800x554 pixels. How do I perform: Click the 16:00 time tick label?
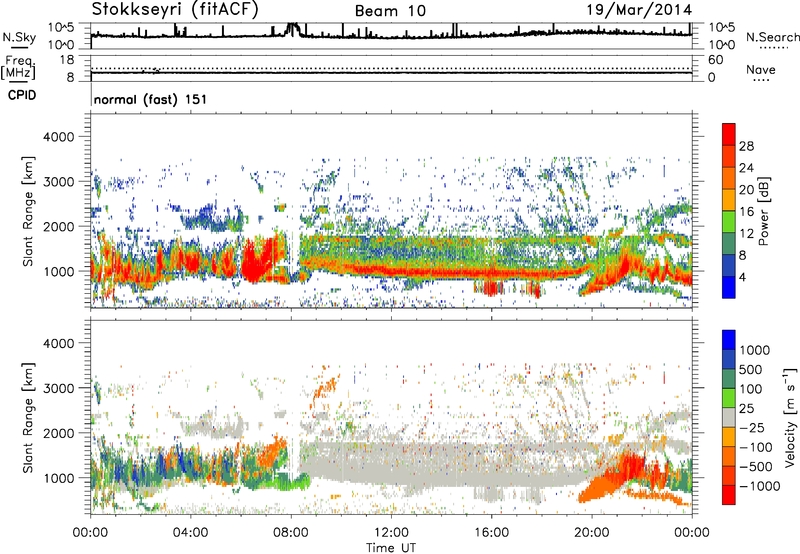pos(491,533)
